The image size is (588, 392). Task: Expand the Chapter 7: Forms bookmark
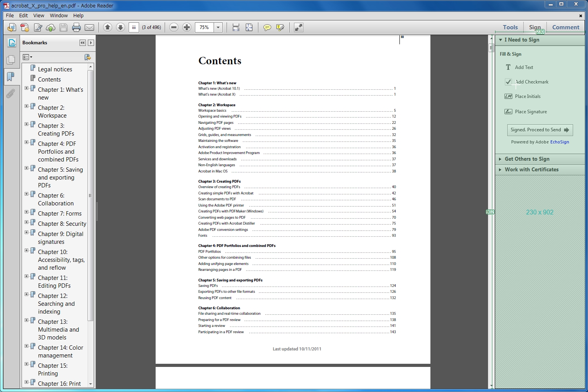(x=27, y=212)
